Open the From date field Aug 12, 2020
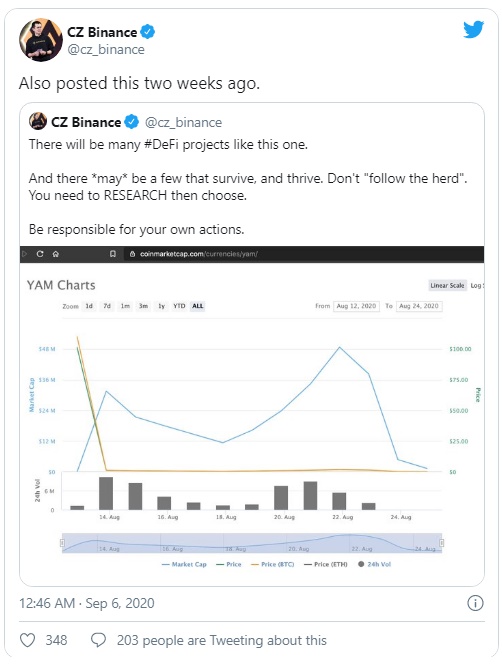The height and width of the screenshot is (665, 502). [356, 306]
